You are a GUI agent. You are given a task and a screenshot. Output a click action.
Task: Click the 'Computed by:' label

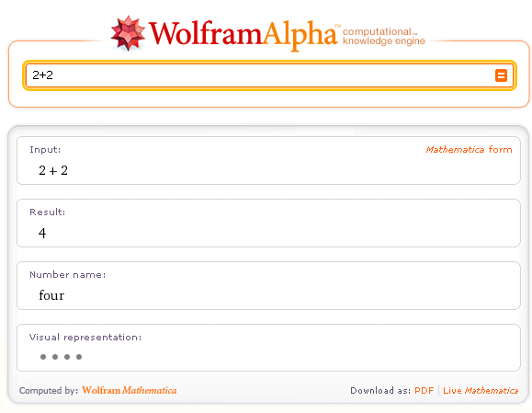(49, 391)
